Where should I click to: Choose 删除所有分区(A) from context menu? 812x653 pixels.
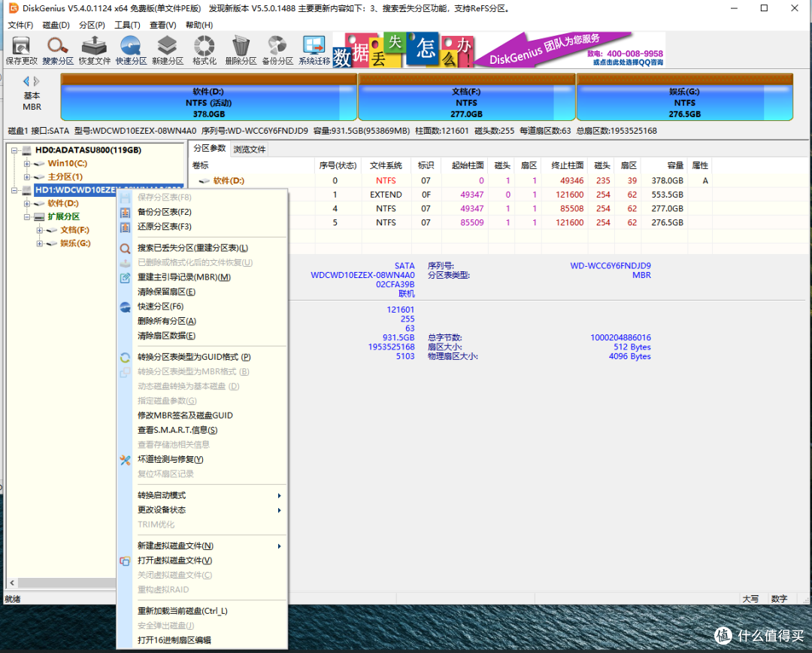(x=202, y=322)
